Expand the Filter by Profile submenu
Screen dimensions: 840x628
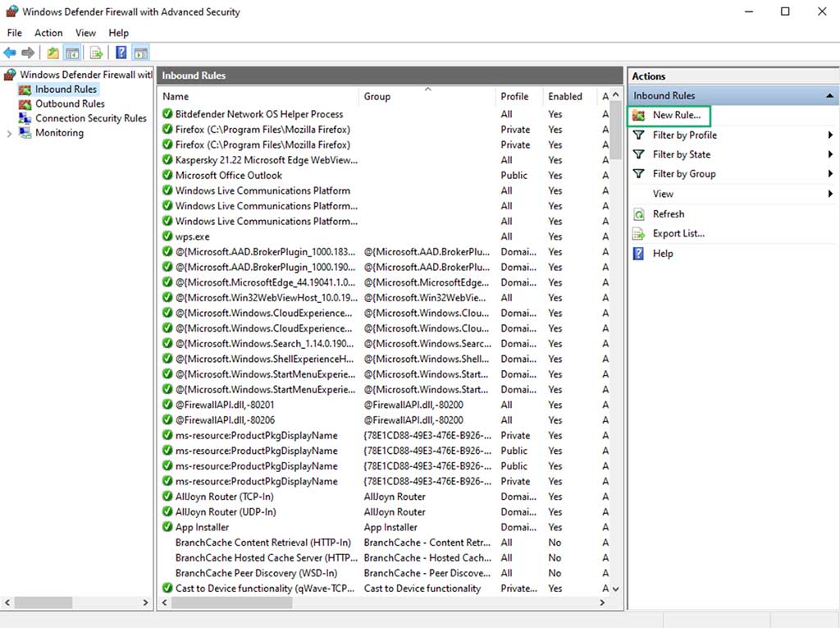[829, 135]
